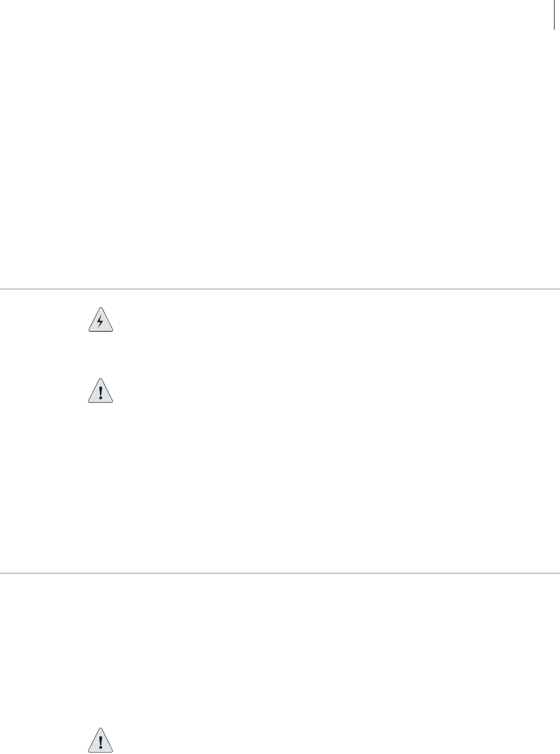
Task: Click the vertical bar mark at top-right corner
Action: pos(554,15)
